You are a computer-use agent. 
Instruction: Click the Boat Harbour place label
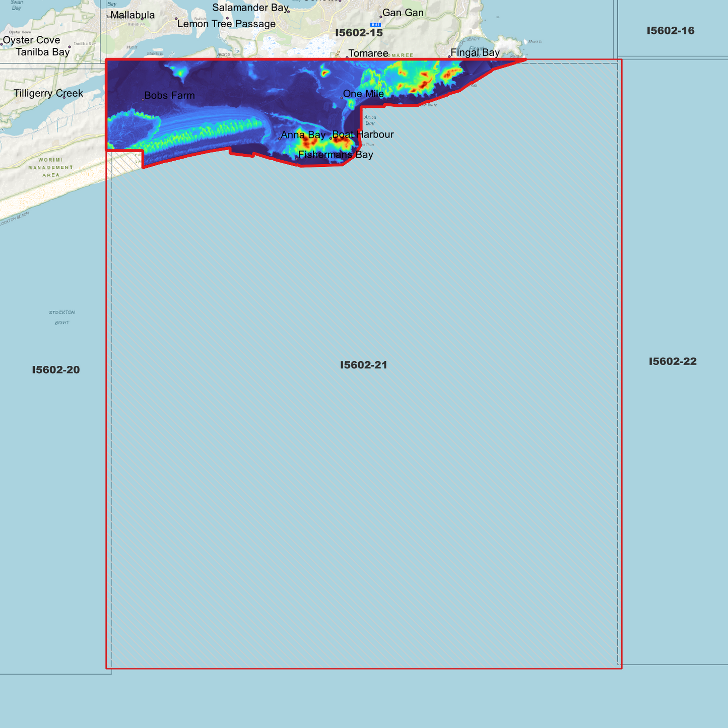coord(364,135)
